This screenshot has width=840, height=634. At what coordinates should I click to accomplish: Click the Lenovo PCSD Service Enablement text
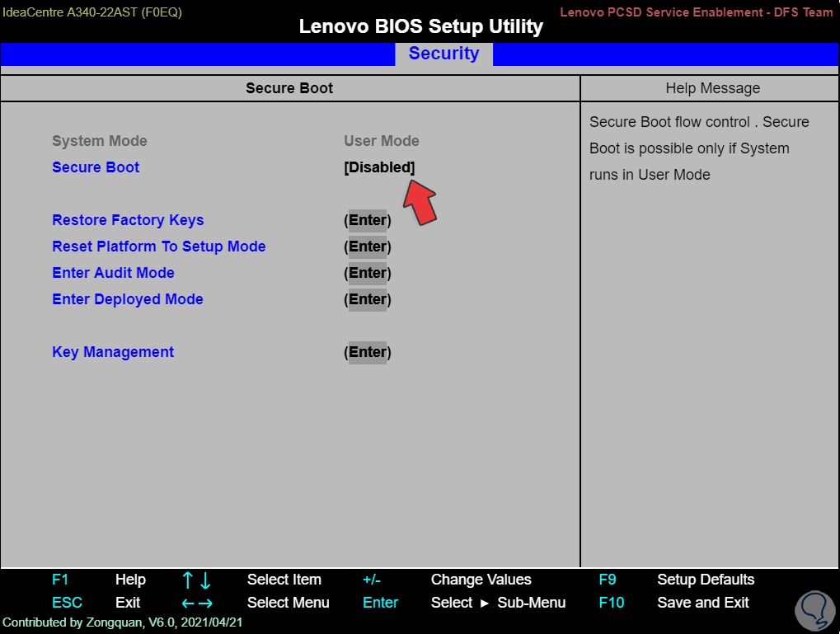coord(697,12)
